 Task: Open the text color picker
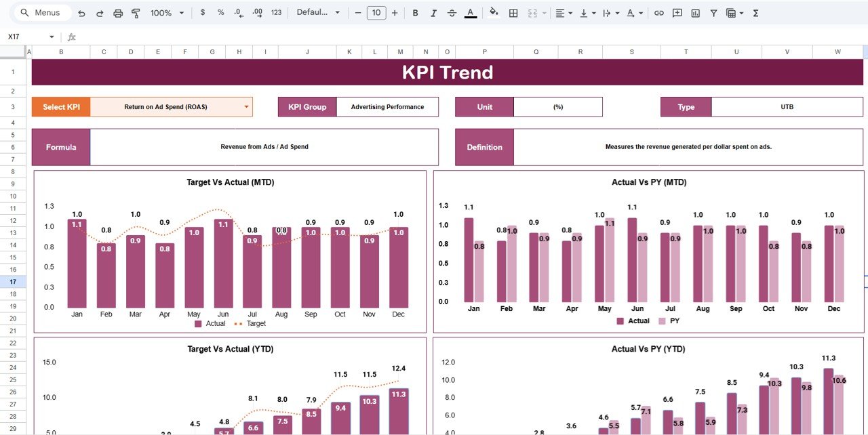pyautogui.click(x=471, y=12)
